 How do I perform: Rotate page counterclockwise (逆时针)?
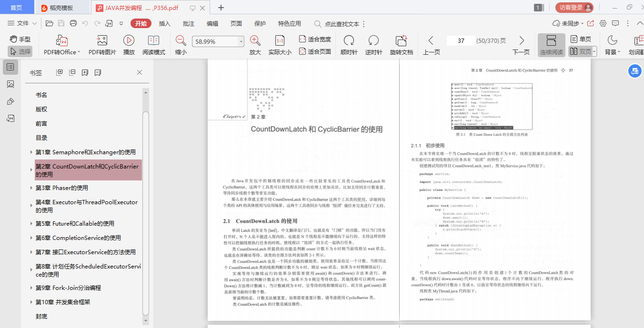click(374, 46)
